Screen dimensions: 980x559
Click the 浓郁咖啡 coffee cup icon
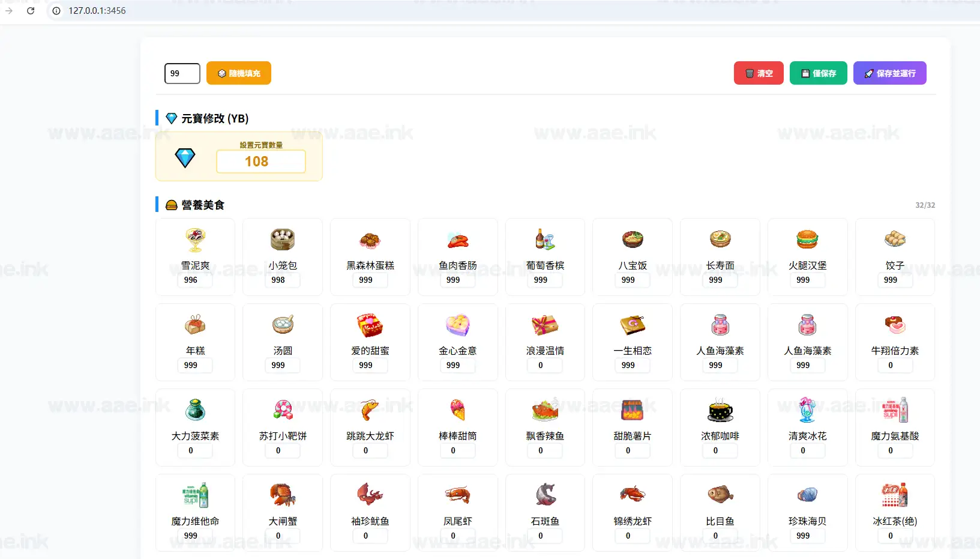[x=720, y=410]
